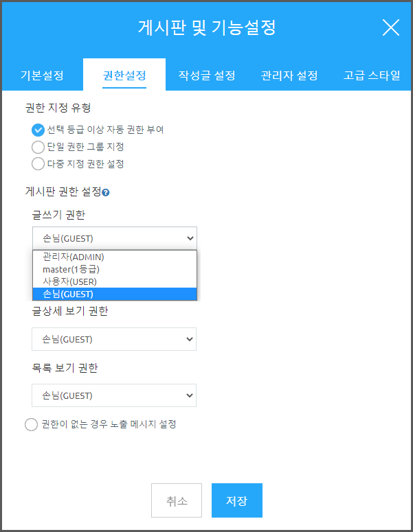Screen dimensions: 413x532
Task: Click the 취소 button
Action: tap(177, 500)
